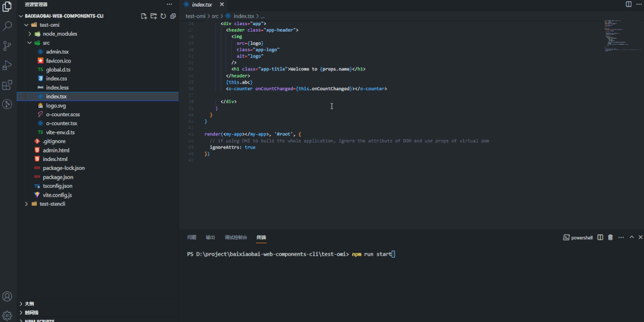Switch to the 调试控制台 panel tab
Viewport: 644px width, 322px height.
click(236, 237)
